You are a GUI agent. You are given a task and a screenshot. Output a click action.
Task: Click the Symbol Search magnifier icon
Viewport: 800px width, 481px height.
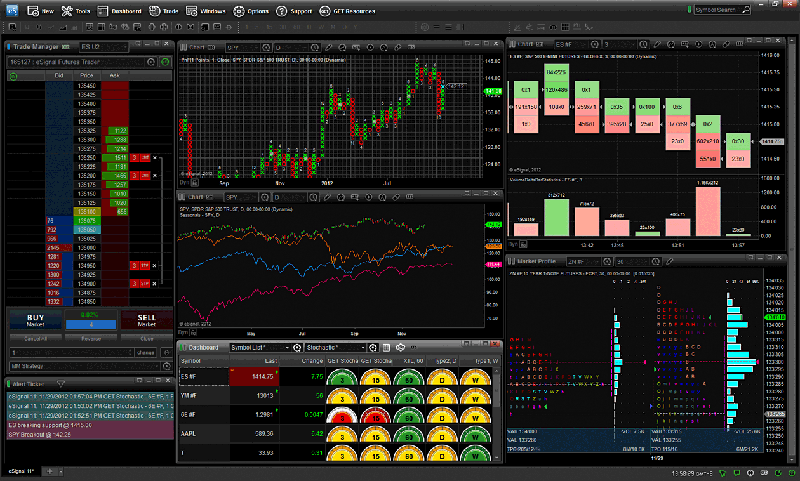746,10
